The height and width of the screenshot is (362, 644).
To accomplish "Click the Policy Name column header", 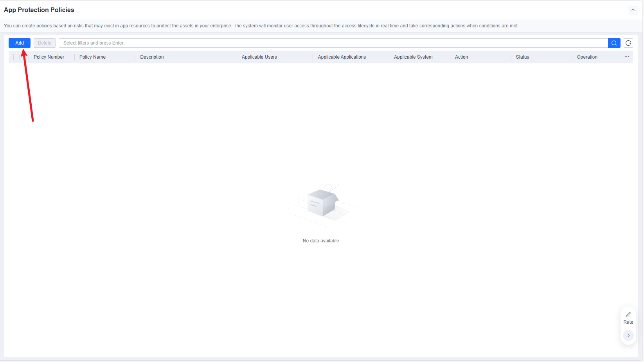I will [x=92, y=57].
